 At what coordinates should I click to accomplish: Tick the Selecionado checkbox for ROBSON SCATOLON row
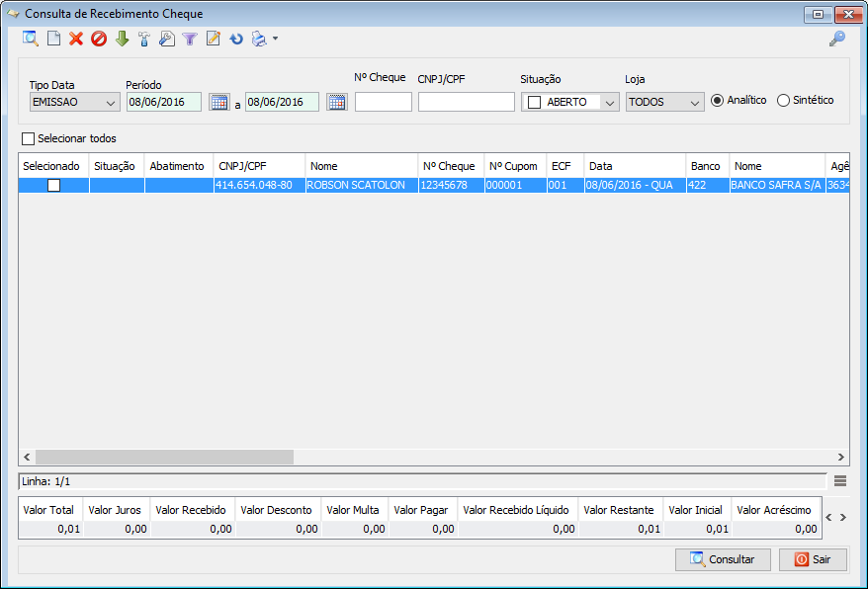pyautogui.click(x=53, y=185)
